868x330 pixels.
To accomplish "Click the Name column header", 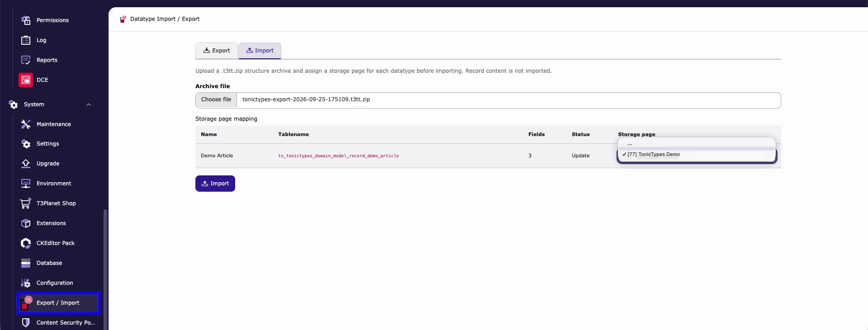I will click(x=209, y=134).
